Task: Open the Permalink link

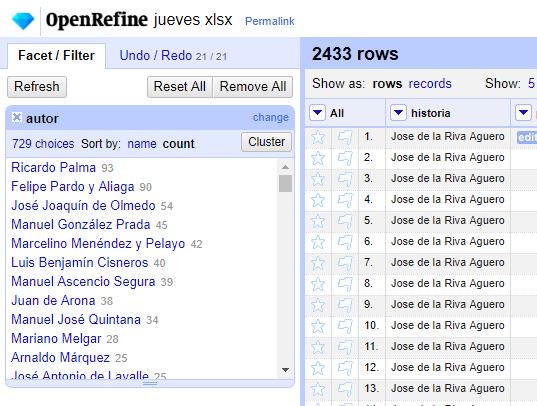Action: click(x=270, y=21)
